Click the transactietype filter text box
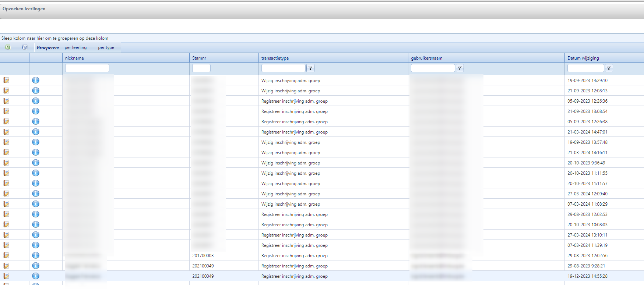This screenshot has height=291, width=644. (x=283, y=68)
